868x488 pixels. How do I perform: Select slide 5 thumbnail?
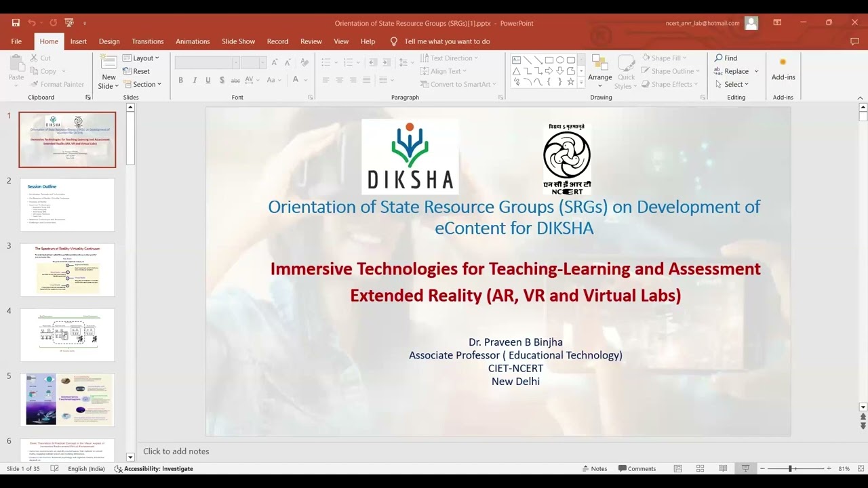point(67,400)
